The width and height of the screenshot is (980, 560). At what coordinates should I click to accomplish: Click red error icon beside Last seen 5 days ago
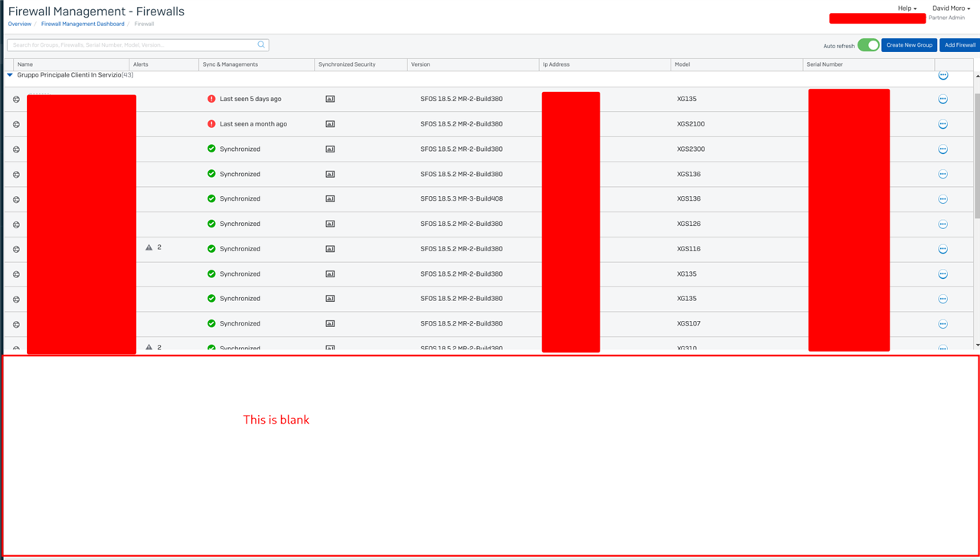(211, 99)
